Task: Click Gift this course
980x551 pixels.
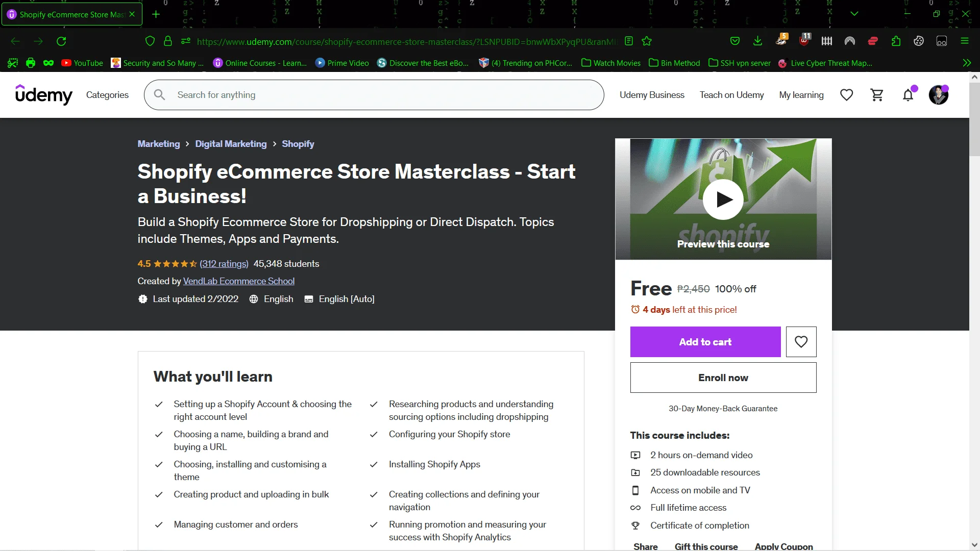Action: 706,546
